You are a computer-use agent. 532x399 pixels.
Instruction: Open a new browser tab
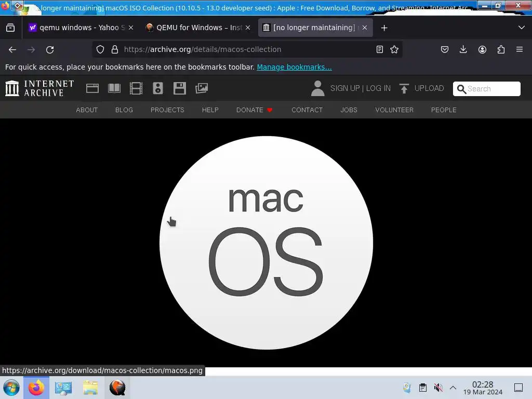coord(384,28)
